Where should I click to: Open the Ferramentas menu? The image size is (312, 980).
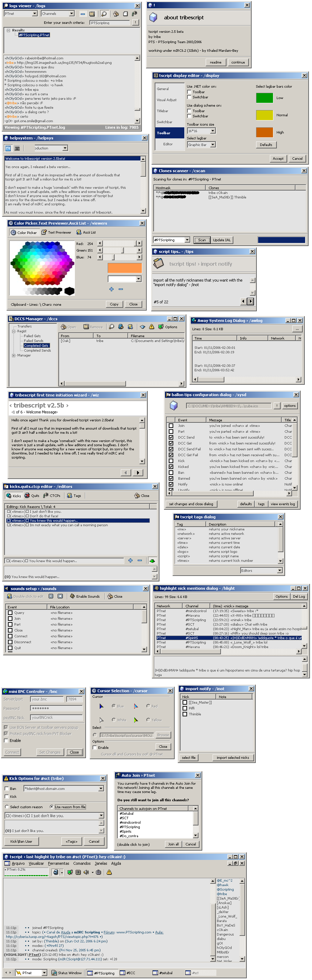[59, 863]
